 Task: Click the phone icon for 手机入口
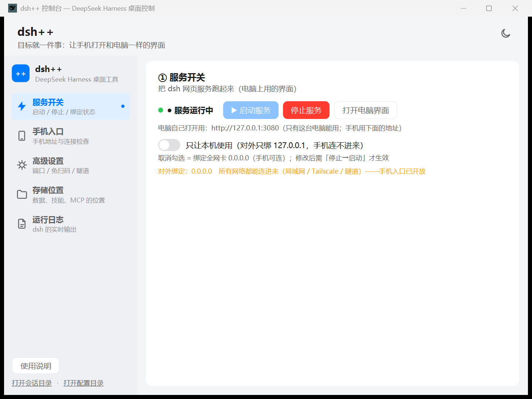click(22, 136)
